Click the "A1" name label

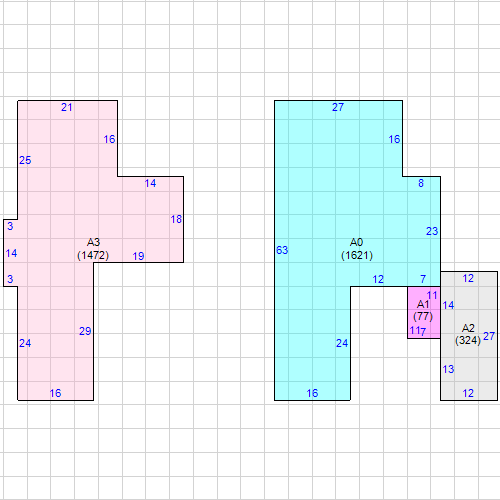[x=423, y=304]
